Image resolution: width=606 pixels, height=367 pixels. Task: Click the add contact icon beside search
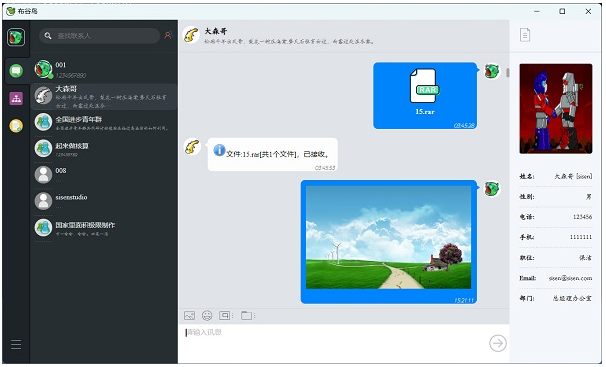pos(168,35)
